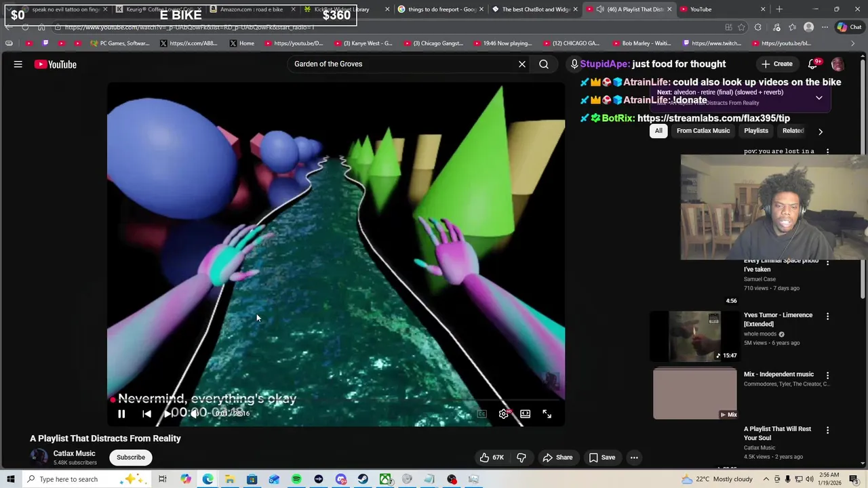Viewport: 868px width, 488px height.
Task: Start voice search with the microphone
Action: point(574,64)
